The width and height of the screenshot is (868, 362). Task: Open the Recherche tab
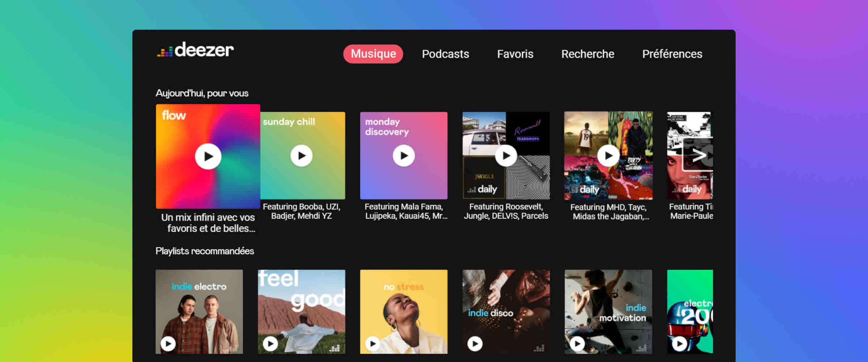point(588,54)
